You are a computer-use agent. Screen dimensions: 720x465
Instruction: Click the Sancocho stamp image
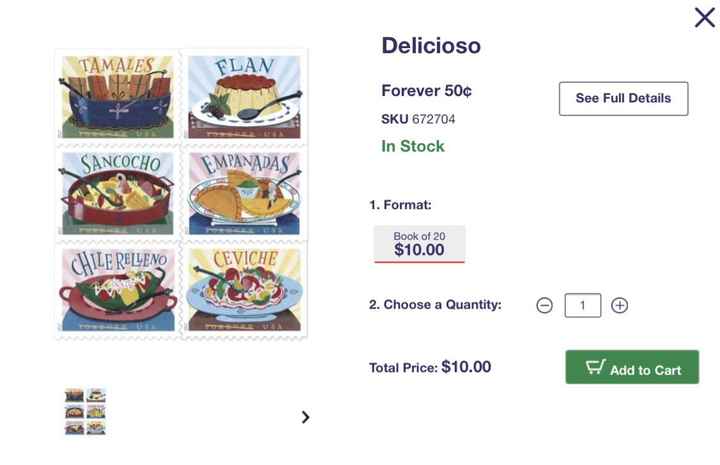[117, 193]
